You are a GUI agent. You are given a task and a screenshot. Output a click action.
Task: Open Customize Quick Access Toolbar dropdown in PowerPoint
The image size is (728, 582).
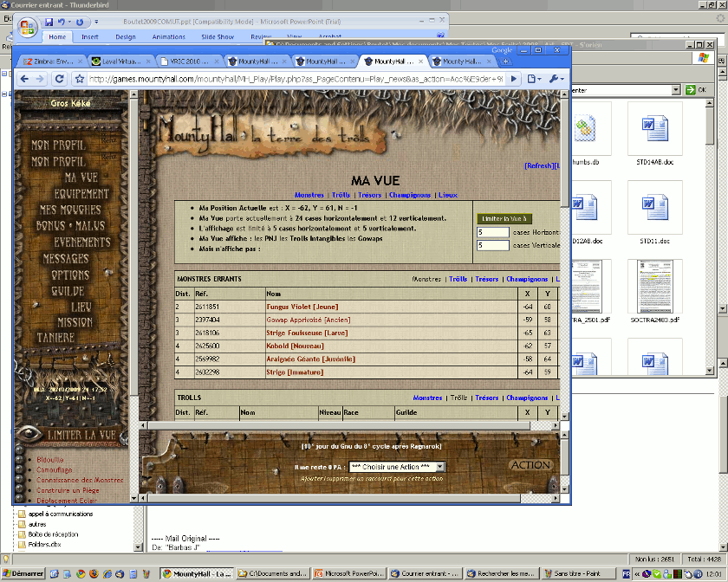[96, 22]
